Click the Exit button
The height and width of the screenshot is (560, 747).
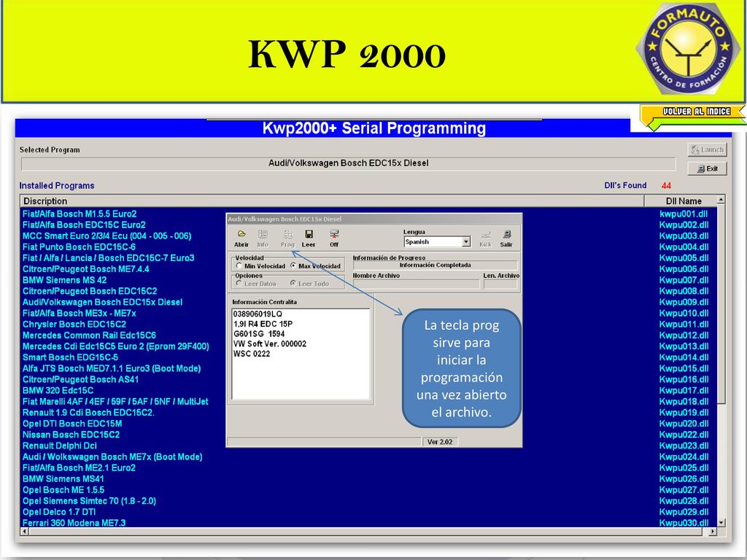tap(707, 168)
